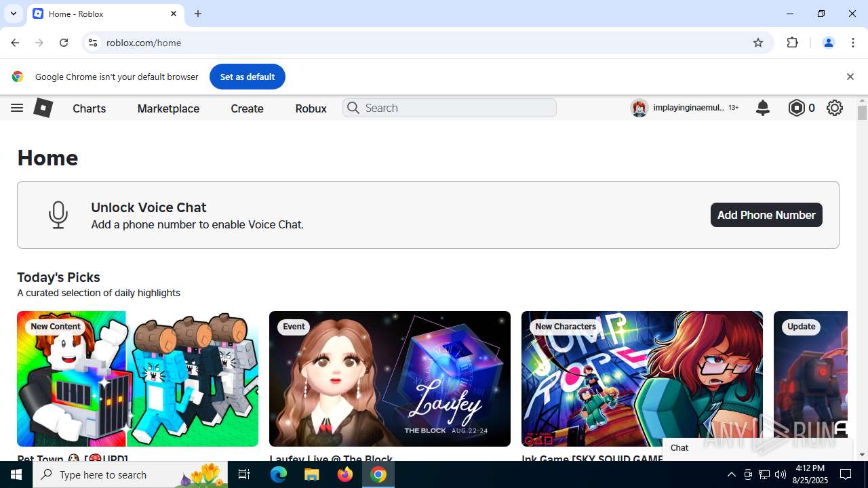Click the username implayinginaemul link
Viewport: 868px width, 488px height.
tap(688, 108)
